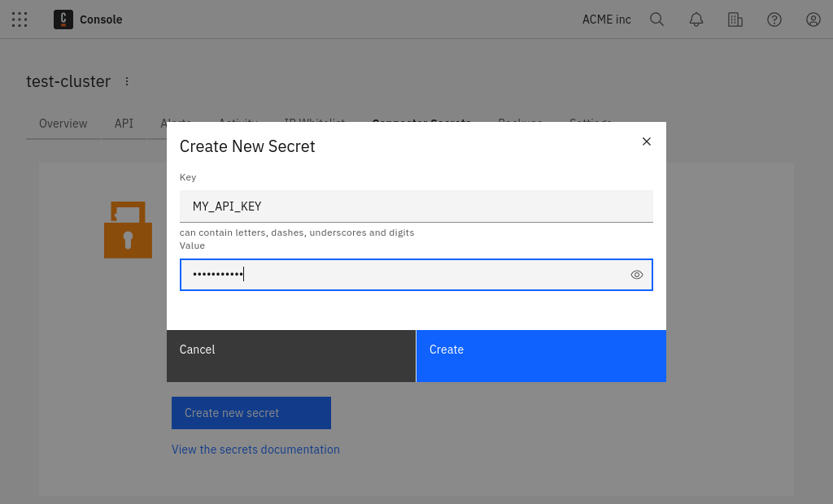This screenshot has width=833, height=504.
Task: Select the API tab
Action: pyautogui.click(x=124, y=124)
